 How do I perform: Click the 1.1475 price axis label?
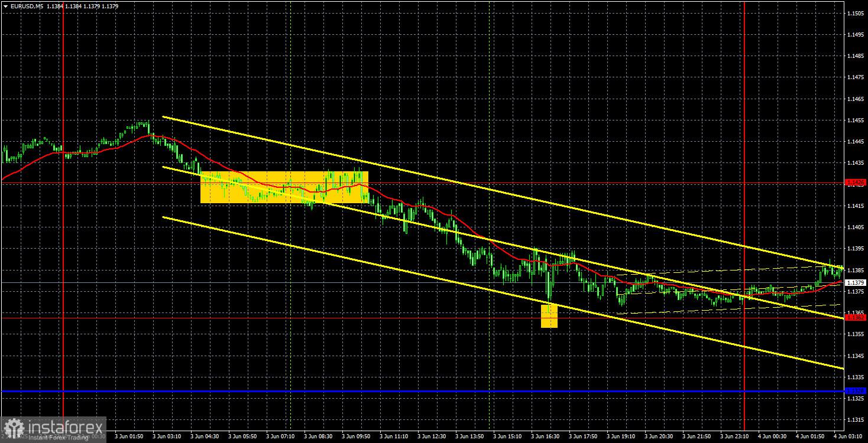point(856,77)
